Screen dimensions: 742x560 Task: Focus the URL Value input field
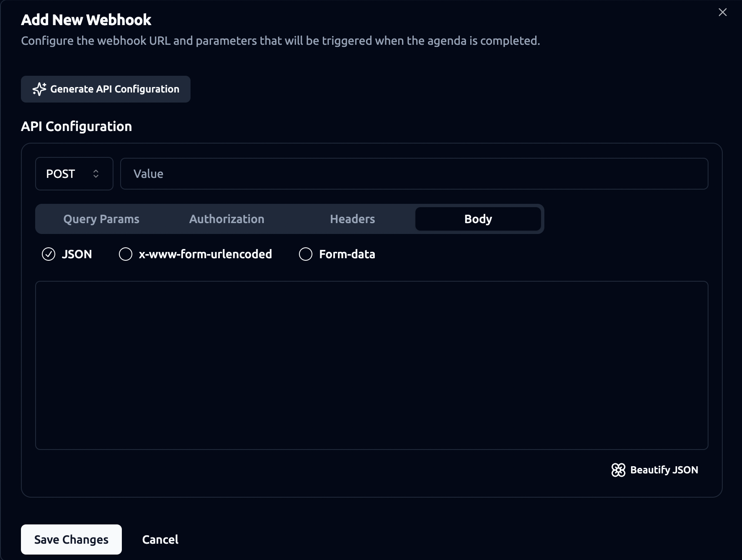coord(414,174)
